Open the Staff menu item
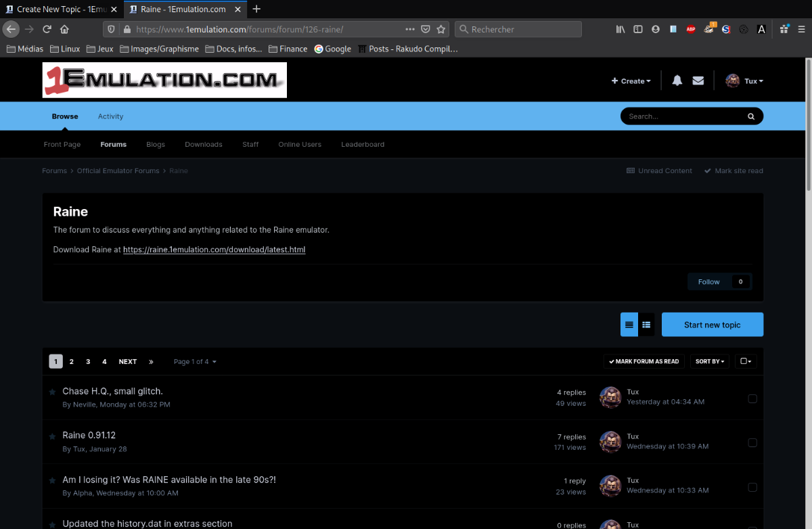The width and height of the screenshot is (812, 529). [250, 144]
